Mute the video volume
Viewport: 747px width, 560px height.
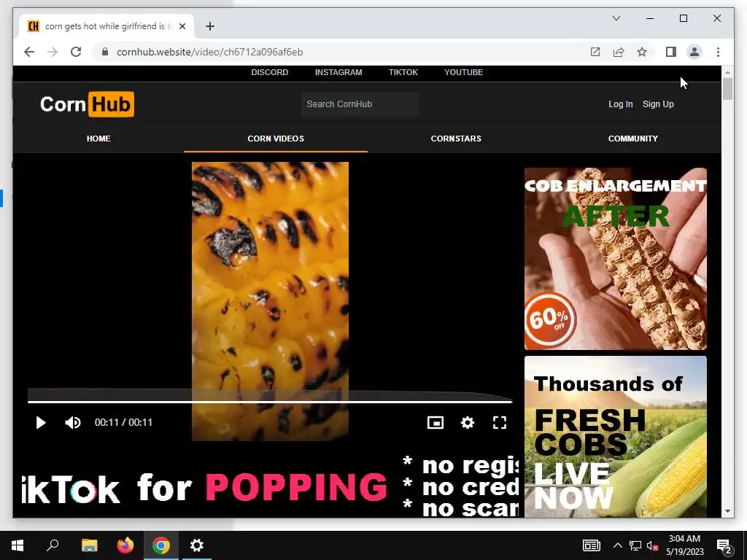(73, 422)
